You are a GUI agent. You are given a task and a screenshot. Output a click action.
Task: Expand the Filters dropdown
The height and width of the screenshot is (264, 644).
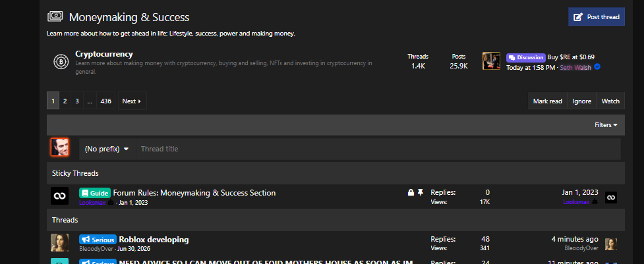click(606, 125)
